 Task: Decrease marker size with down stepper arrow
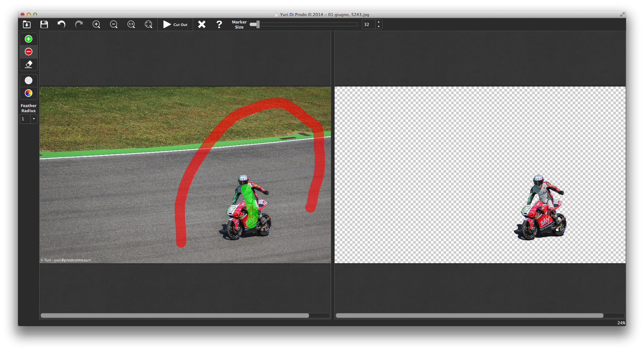[379, 27]
